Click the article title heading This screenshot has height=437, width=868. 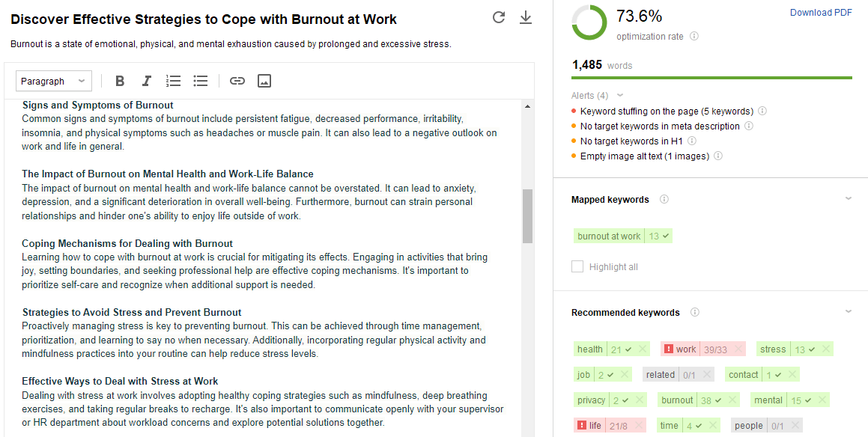204,19
